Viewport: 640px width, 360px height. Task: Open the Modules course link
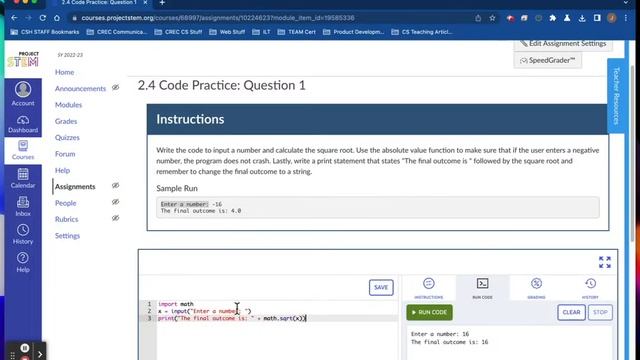[69, 105]
